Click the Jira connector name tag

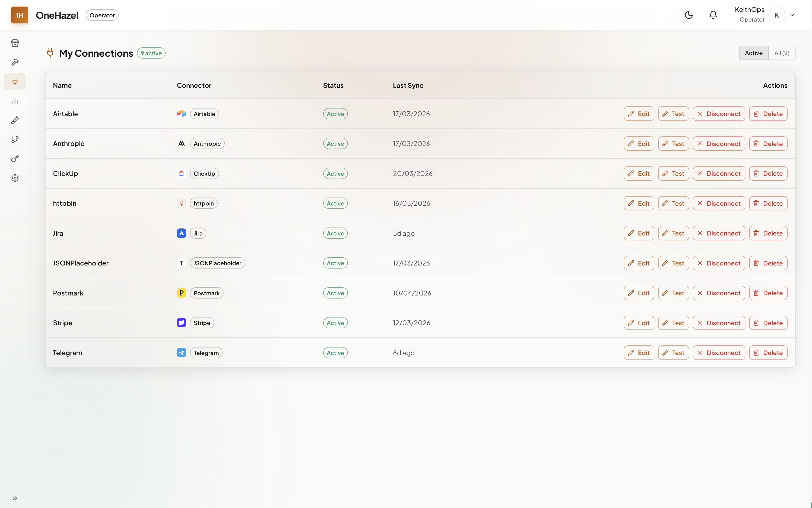[198, 233]
